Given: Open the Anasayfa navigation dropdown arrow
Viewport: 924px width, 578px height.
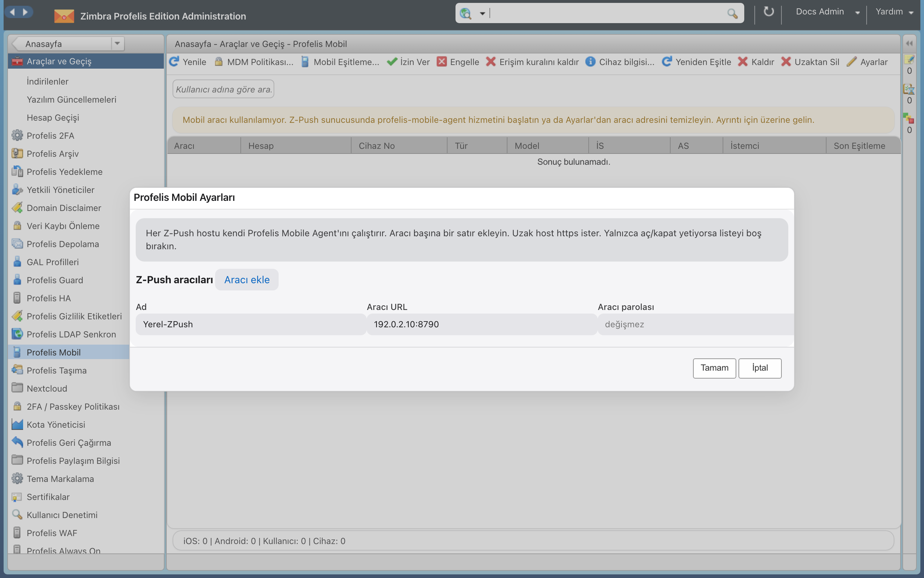Looking at the screenshot, I should point(117,44).
